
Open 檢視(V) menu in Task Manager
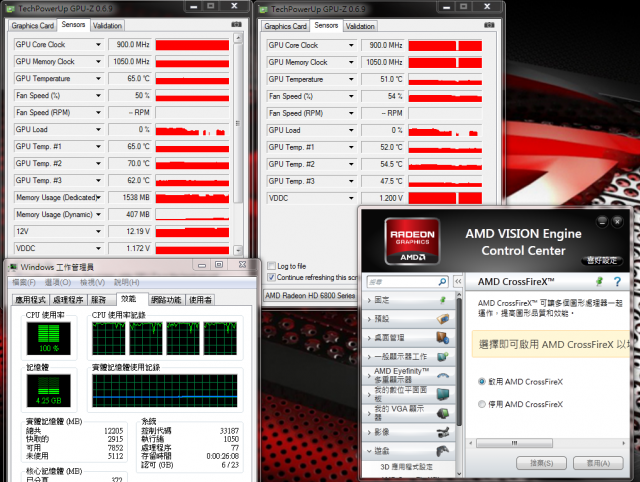[x=92, y=282]
